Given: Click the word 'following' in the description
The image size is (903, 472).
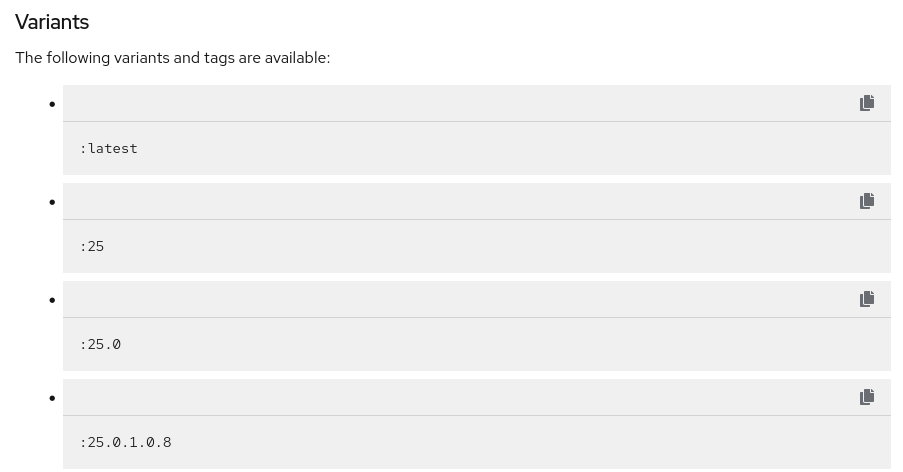Looking at the screenshot, I should tap(78, 58).
